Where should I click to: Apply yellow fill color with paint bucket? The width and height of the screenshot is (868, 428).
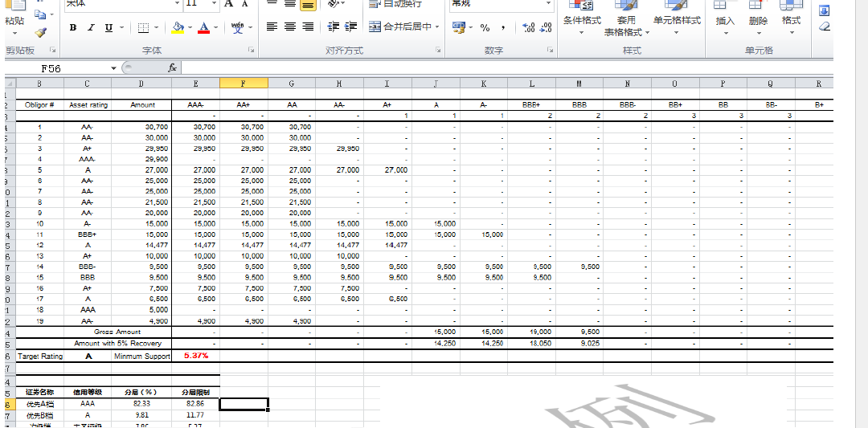[178, 27]
